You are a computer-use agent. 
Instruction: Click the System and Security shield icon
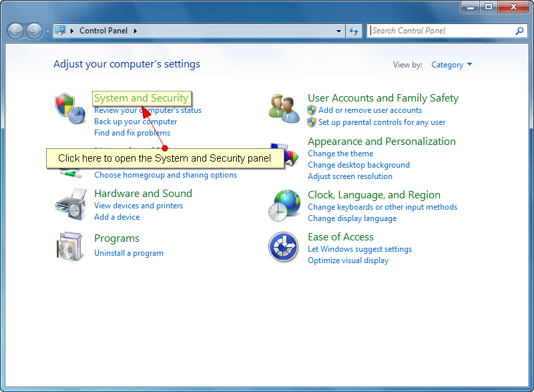point(70,109)
